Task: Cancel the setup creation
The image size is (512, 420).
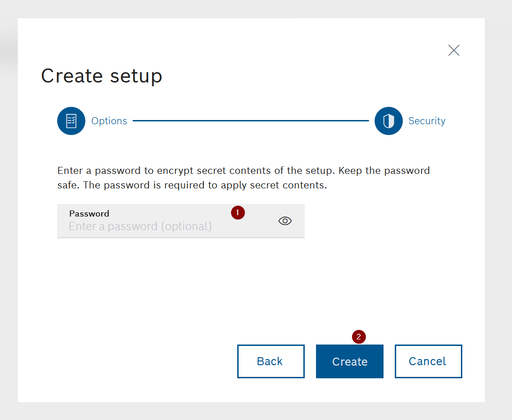Action: (x=429, y=361)
